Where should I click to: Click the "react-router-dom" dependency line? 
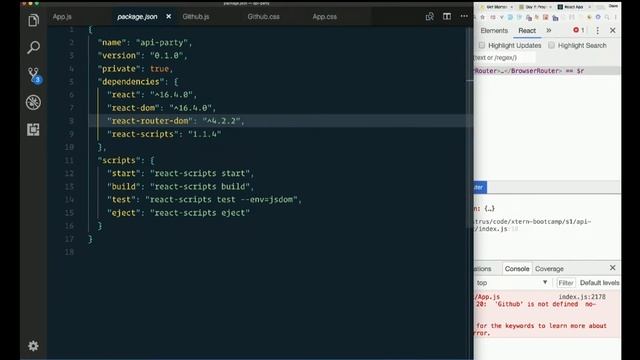(176, 121)
